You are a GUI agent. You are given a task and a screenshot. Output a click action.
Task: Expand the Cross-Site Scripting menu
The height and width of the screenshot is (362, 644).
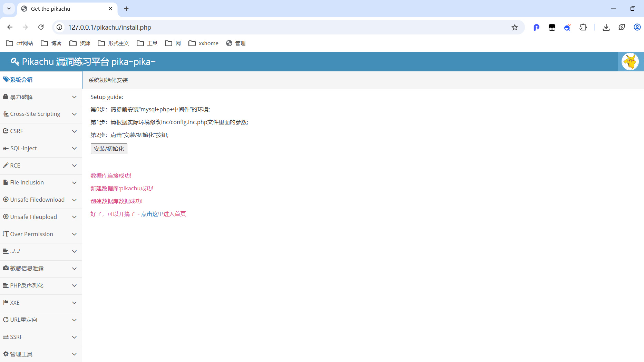click(x=41, y=114)
